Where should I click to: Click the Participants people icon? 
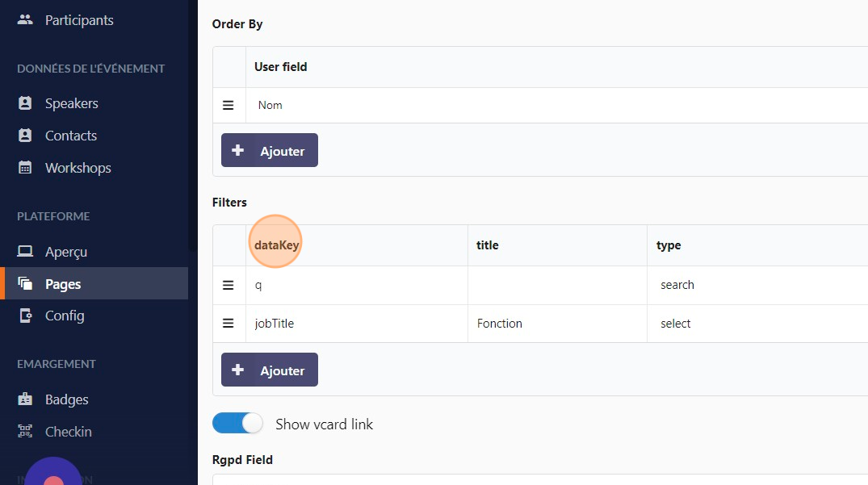coord(25,20)
